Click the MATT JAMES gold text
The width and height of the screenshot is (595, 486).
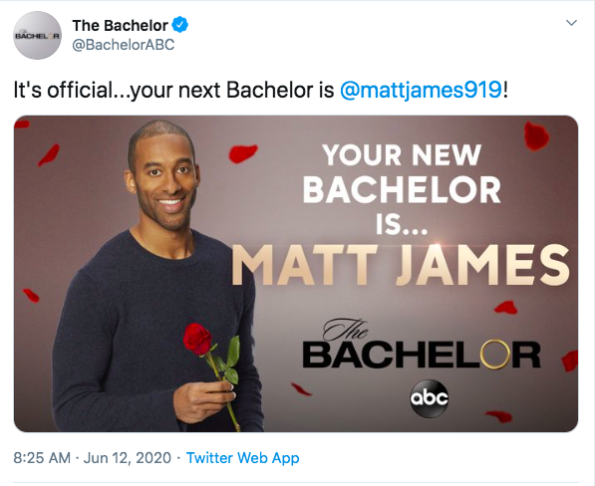click(400, 265)
